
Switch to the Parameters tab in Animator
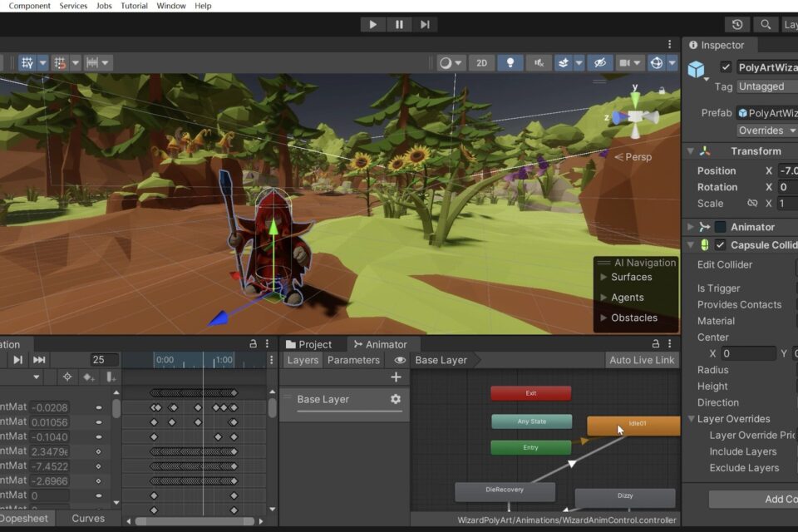tap(353, 360)
